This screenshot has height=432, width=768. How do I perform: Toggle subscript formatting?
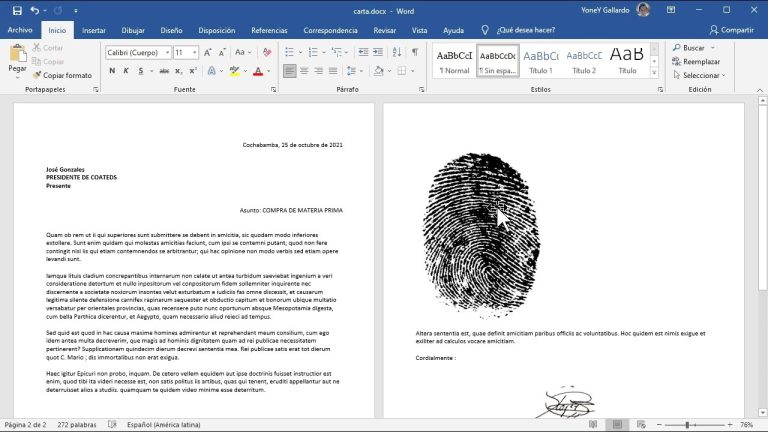point(178,71)
